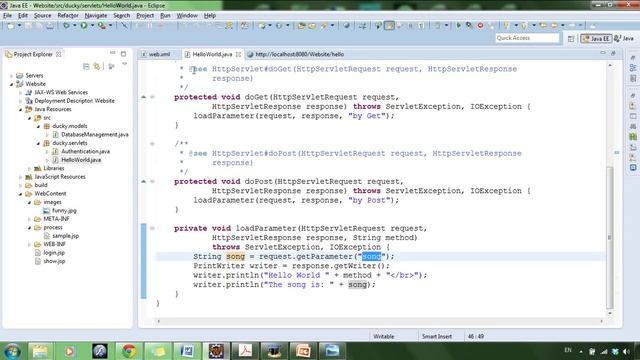
Task: Toggle Link with Editor in Project Explorer
Action: tap(97, 66)
